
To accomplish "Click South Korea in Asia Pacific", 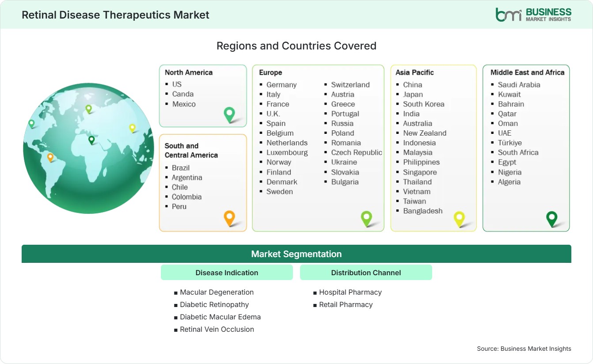I will click(424, 104).
